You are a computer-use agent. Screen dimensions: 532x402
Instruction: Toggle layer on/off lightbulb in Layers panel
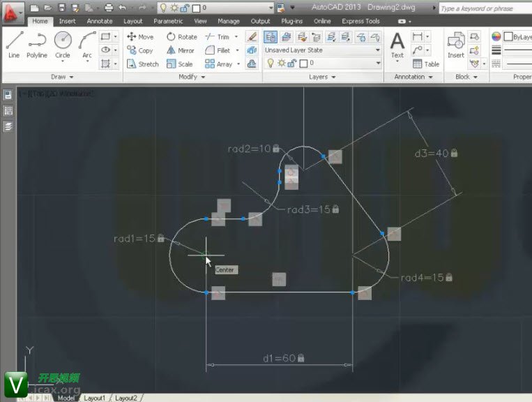[x=271, y=64]
